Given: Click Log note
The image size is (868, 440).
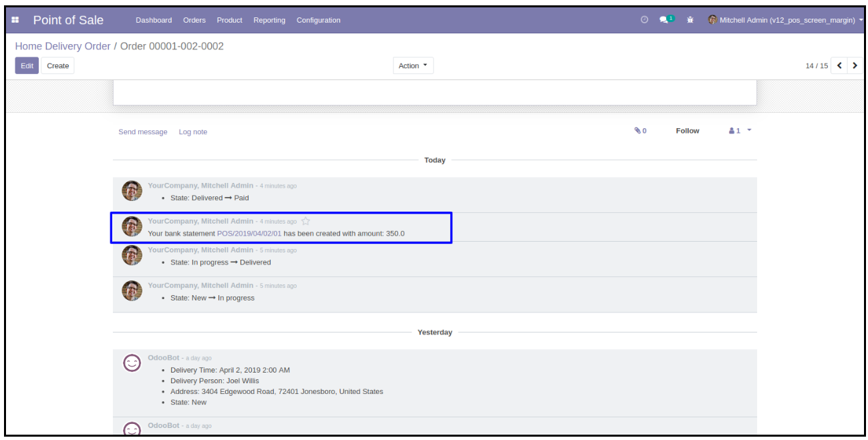Looking at the screenshot, I should [192, 132].
